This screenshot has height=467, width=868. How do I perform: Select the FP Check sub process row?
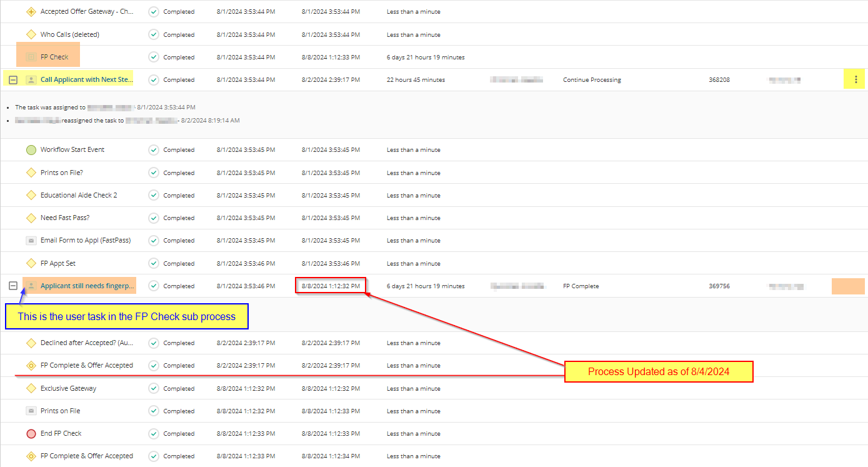[x=54, y=58]
